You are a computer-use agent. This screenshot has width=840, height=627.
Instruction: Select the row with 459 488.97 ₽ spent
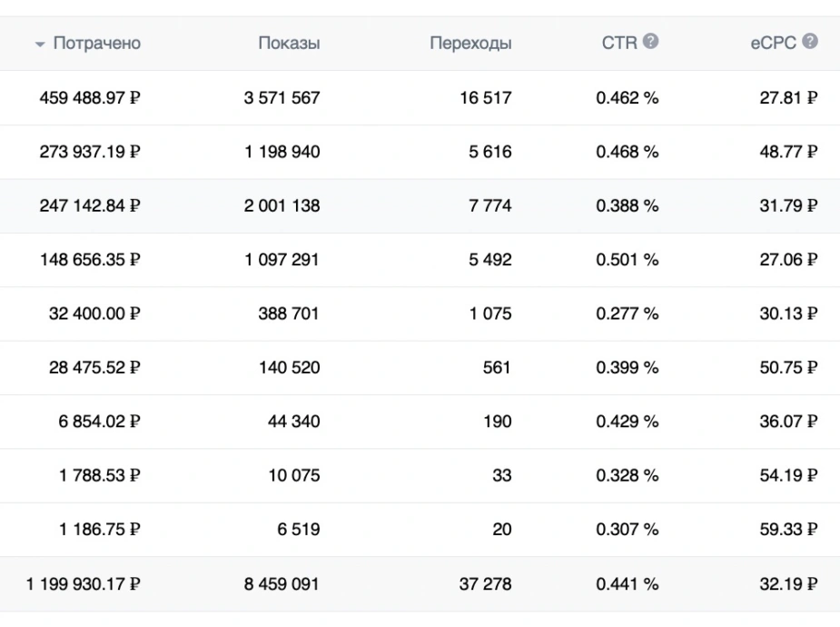[420, 98]
